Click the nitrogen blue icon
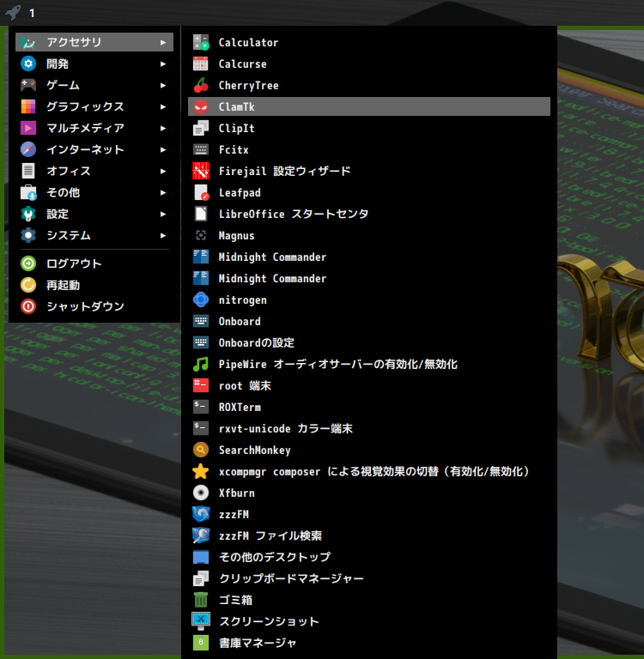The image size is (644, 659). (201, 299)
